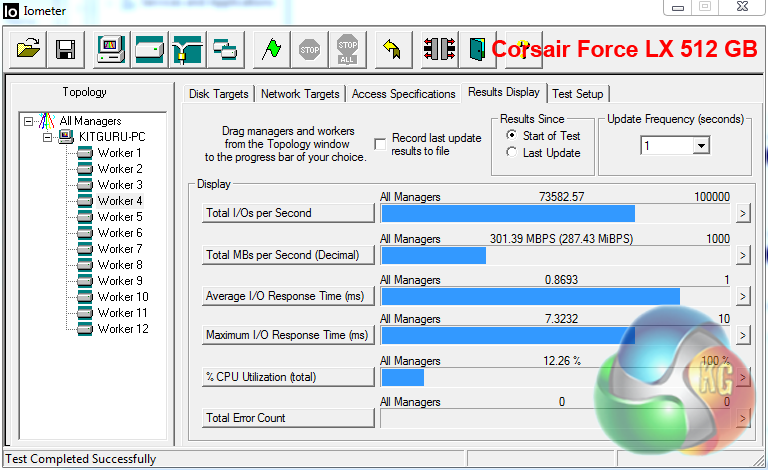Image resolution: width=768 pixels, height=470 pixels.
Task: Click the Total I/Os per Second progress bar
Action: 556,214
